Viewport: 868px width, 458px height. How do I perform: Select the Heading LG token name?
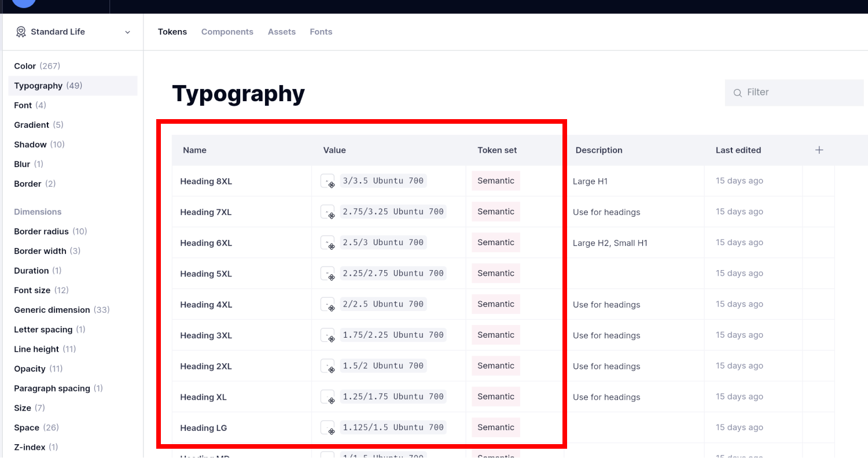pos(203,428)
